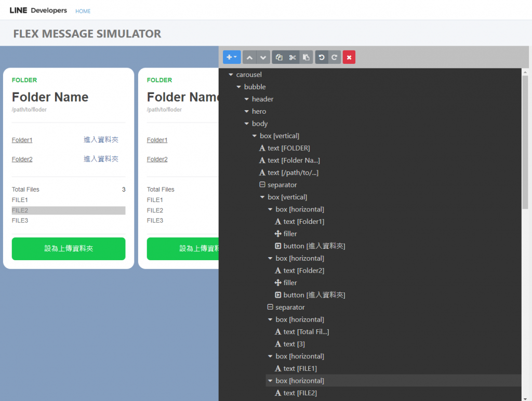Click FILE1 text in first bubble

[x=20, y=200]
